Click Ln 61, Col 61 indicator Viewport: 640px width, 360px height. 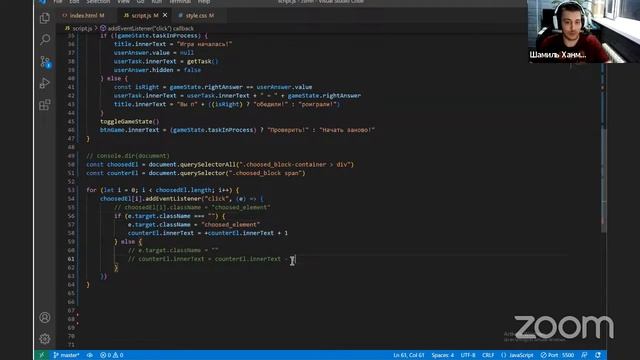tap(409, 355)
